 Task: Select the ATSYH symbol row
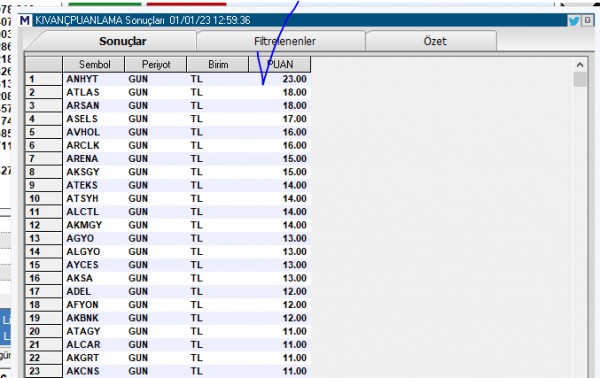pos(168,199)
